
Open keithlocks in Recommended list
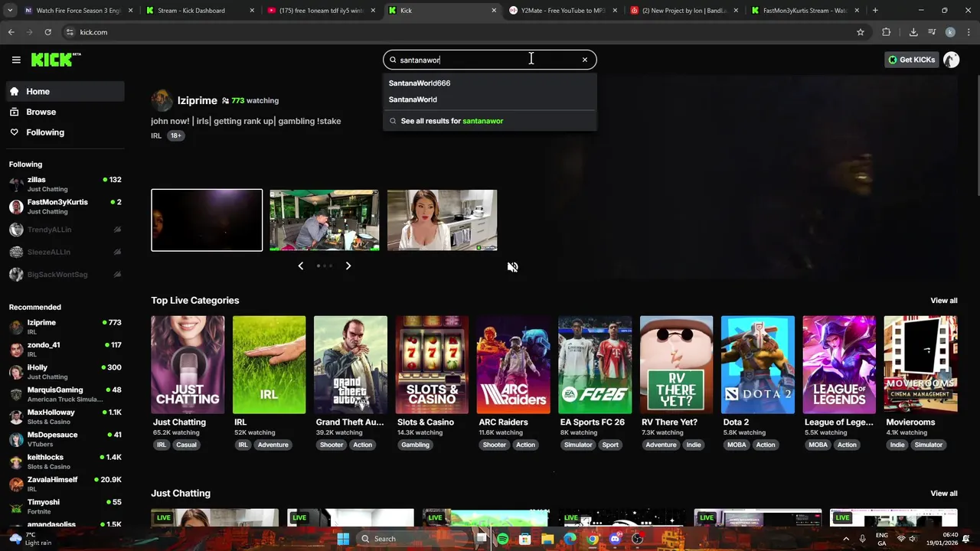(x=64, y=461)
